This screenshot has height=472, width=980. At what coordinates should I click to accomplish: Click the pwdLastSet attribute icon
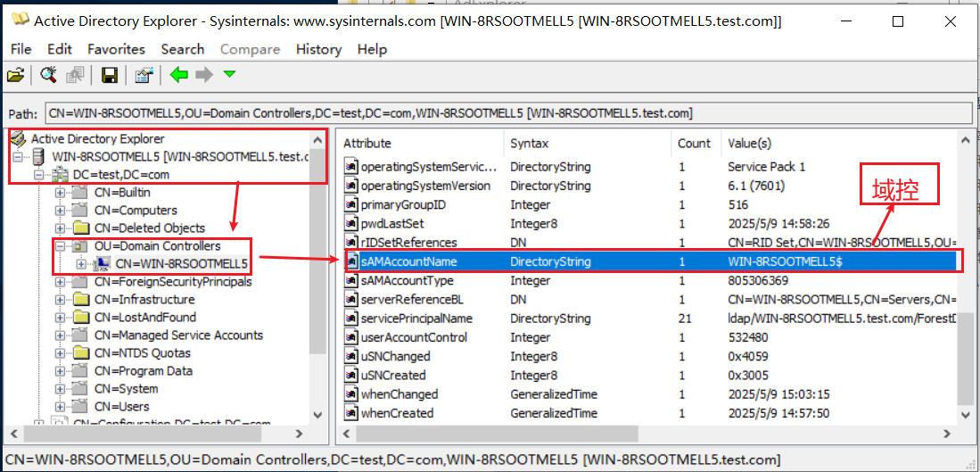click(352, 223)
